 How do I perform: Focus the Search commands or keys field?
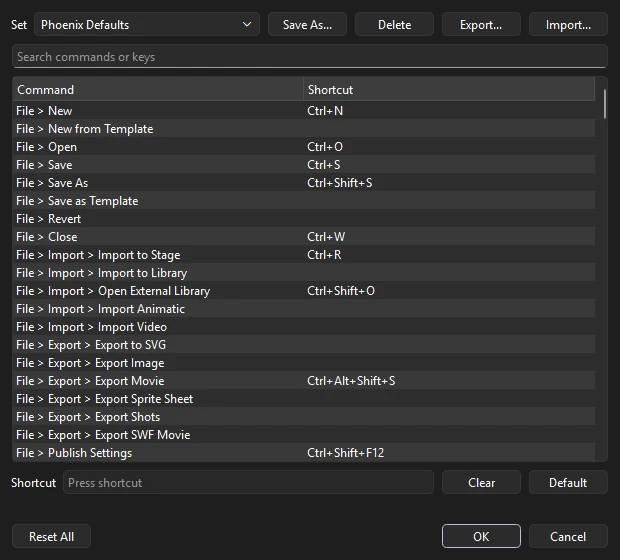point(310,57)
